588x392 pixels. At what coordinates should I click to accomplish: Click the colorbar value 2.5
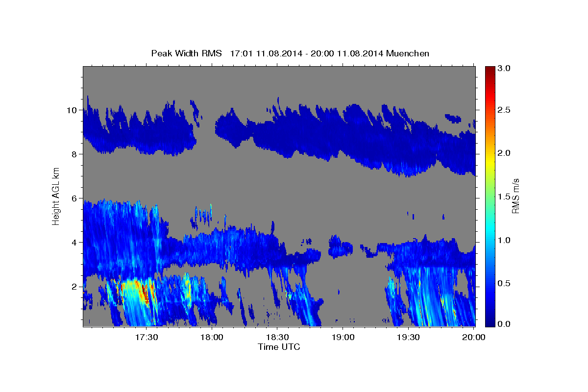point(505,110)
